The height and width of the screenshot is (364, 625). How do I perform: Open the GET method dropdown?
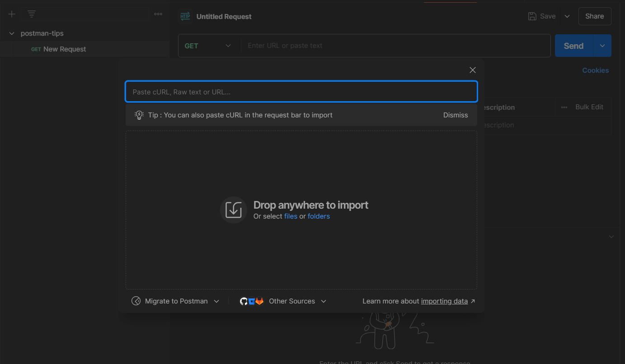click(208, 46)
